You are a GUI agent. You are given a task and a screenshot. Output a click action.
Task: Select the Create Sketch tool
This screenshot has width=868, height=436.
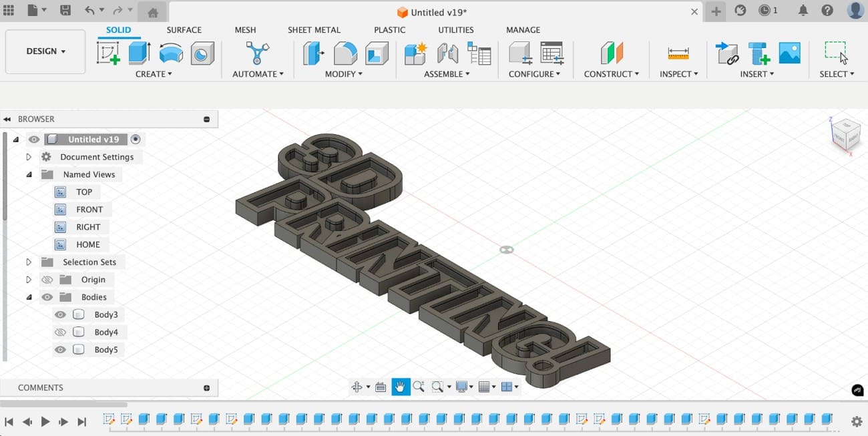point(108,53)
